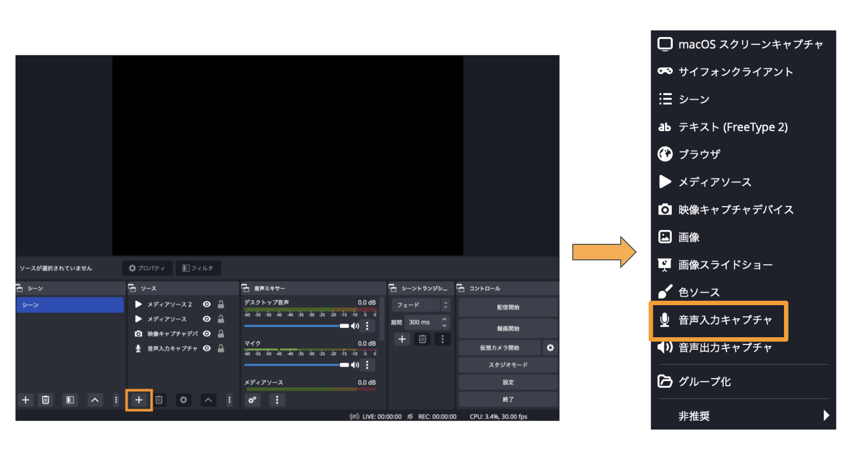
Task: Adjust the 300 ms duration stepper
Action: pyautogui.click(x=444, y=322)
